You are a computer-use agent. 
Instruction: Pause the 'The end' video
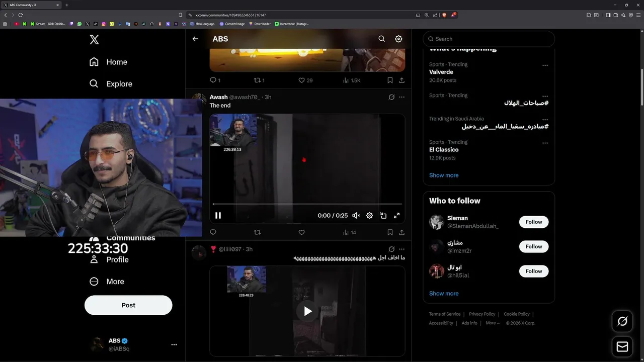[218, 215]
